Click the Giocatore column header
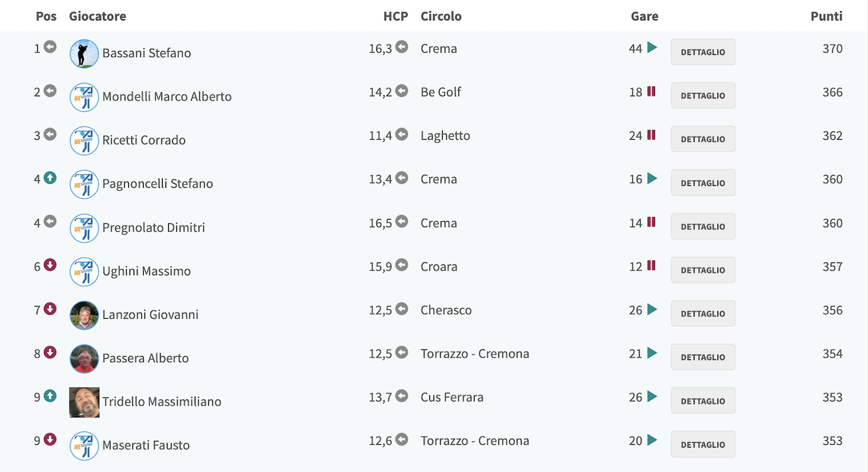 click(98, 16)
